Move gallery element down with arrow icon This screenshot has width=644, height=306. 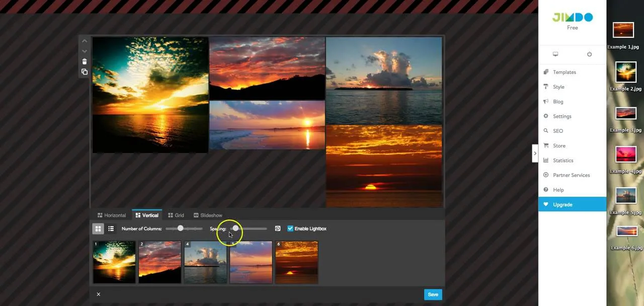(85, 51)
